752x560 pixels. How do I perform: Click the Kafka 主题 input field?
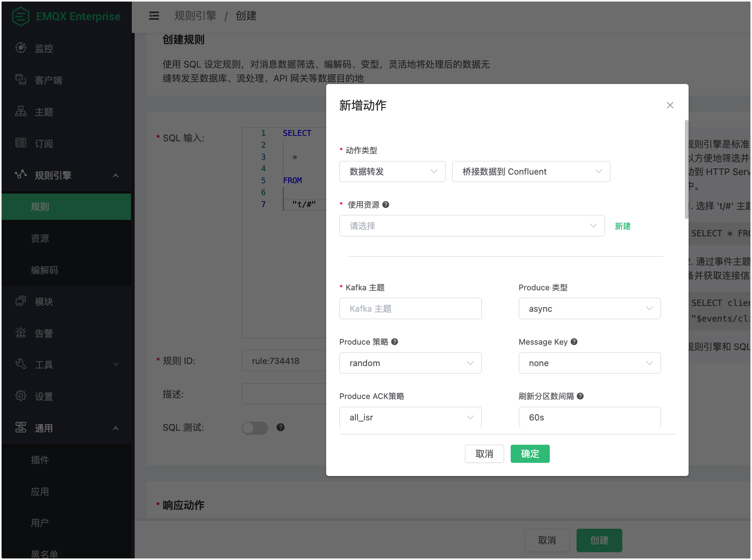pyautogui.click(x=410, y=309)
